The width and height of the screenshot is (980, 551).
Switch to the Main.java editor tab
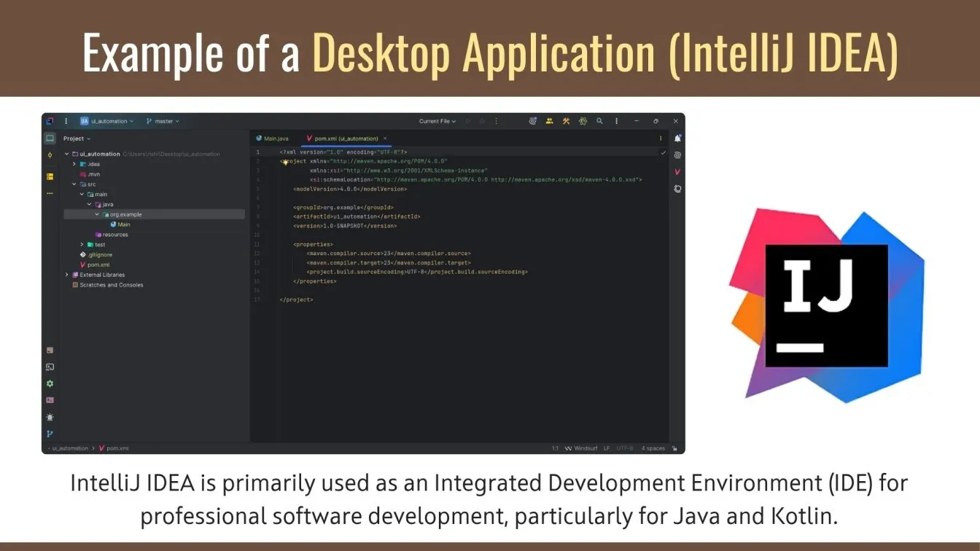tap(273, 138)
